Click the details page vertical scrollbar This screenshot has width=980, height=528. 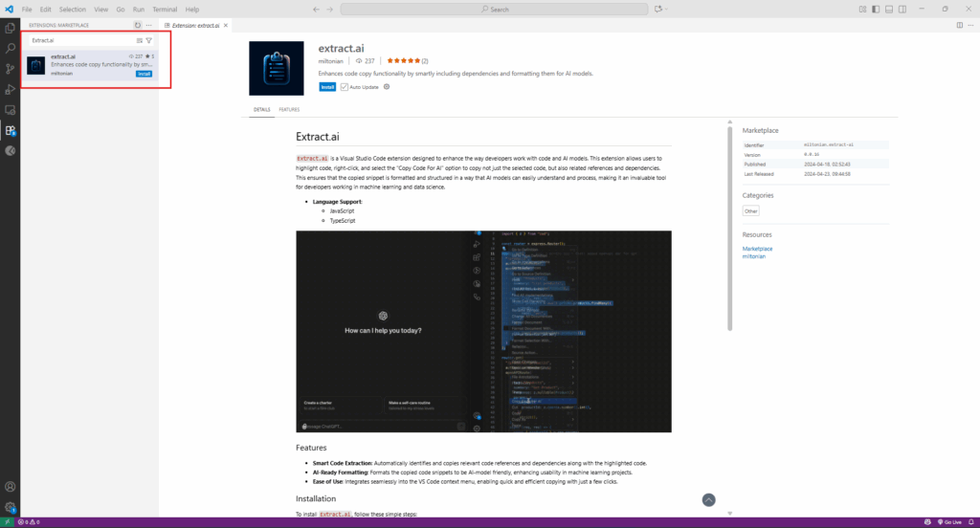(730, 230)
